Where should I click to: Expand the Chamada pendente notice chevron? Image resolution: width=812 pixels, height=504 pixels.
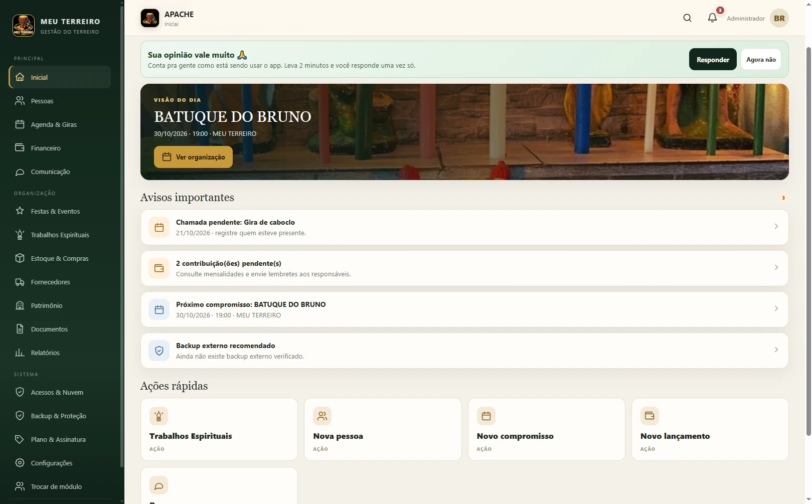(x=776, y=227)
